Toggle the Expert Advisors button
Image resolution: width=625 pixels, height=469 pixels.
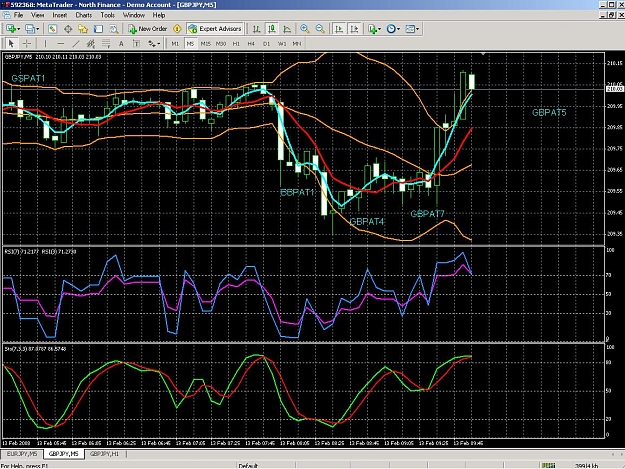pyautogui.click(x=215, y=29)
